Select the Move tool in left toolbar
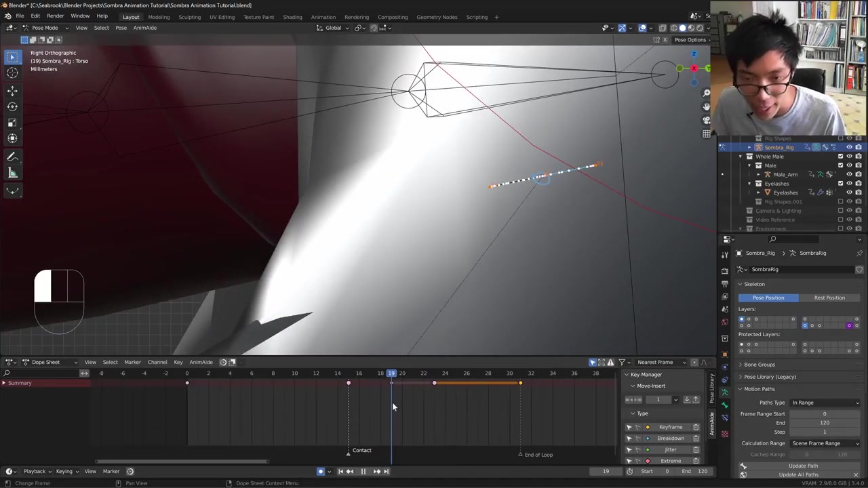This screenshot has width=868, height=488. tap(12, 90)
